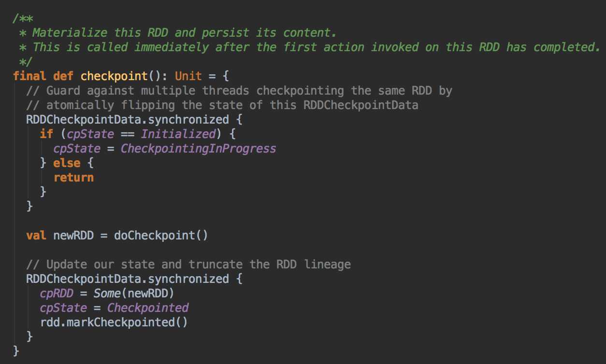
Task: Click the 'Guard against multiple threads' comment
Action: 239,91
